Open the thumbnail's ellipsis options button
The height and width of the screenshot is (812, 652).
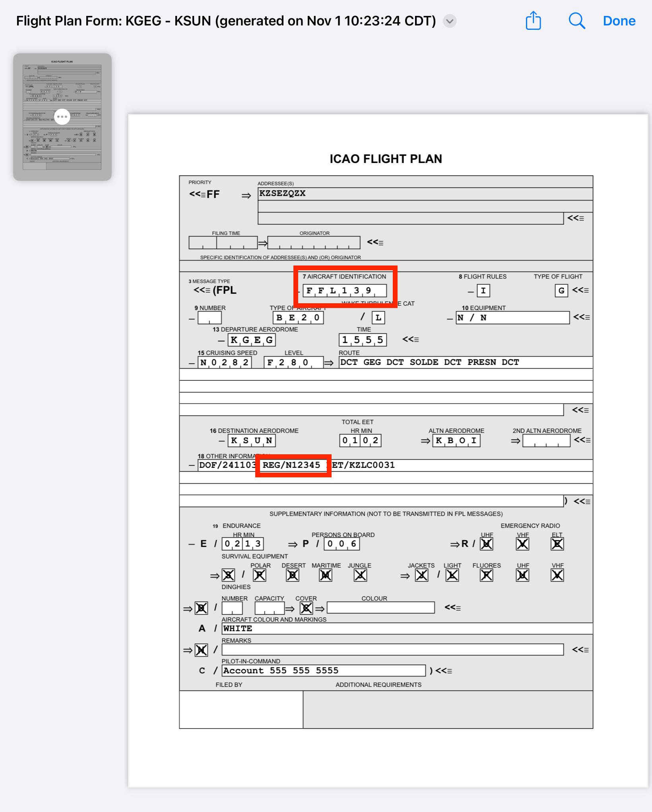coord(62,117)
